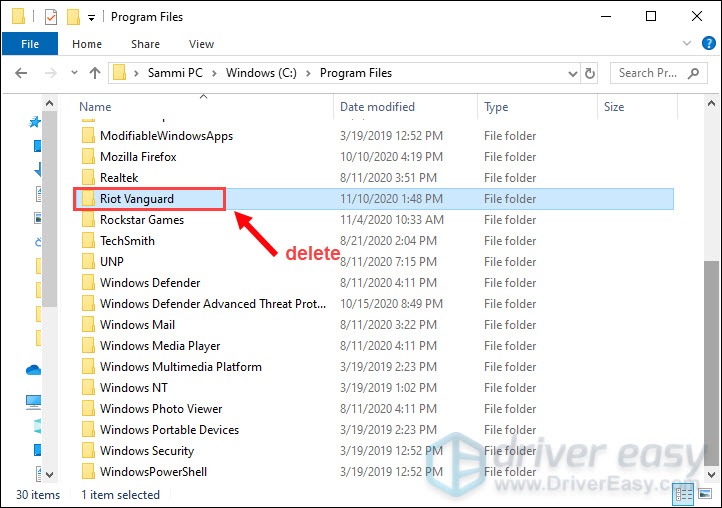
Task: Select the Windows Photo Viewer folder
Action: click(161, 409)
